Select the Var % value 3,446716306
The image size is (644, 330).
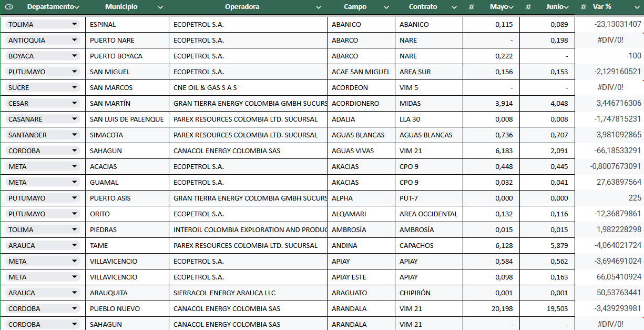coord(610,104)
